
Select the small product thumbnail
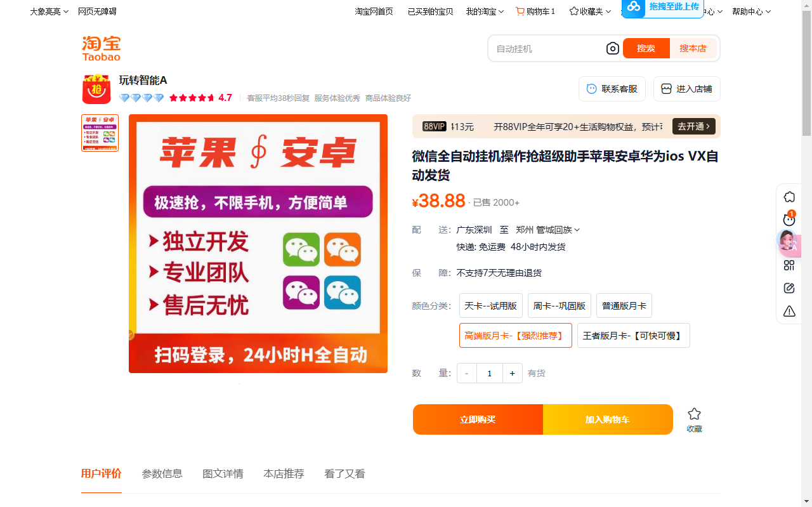click(x=100, y=133)
